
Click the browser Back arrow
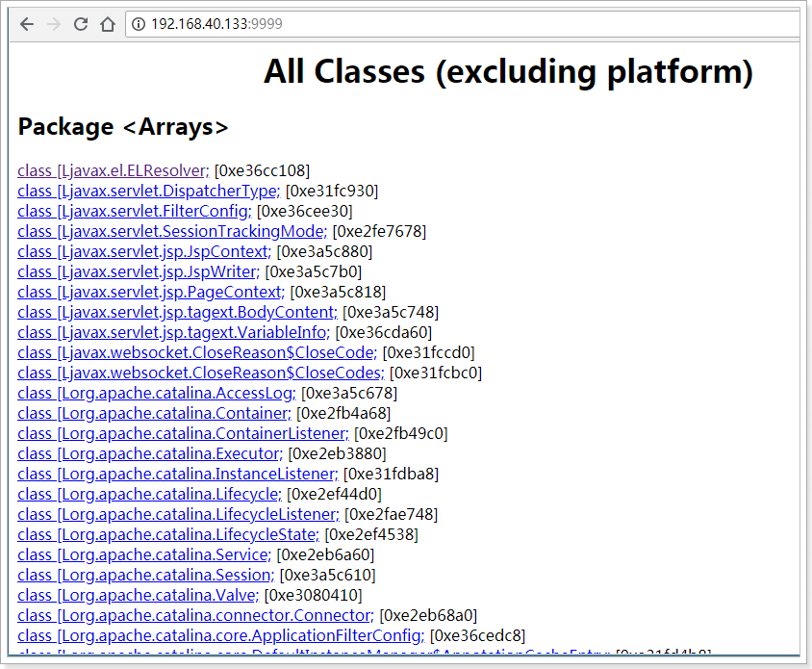[x=27, y=24]
